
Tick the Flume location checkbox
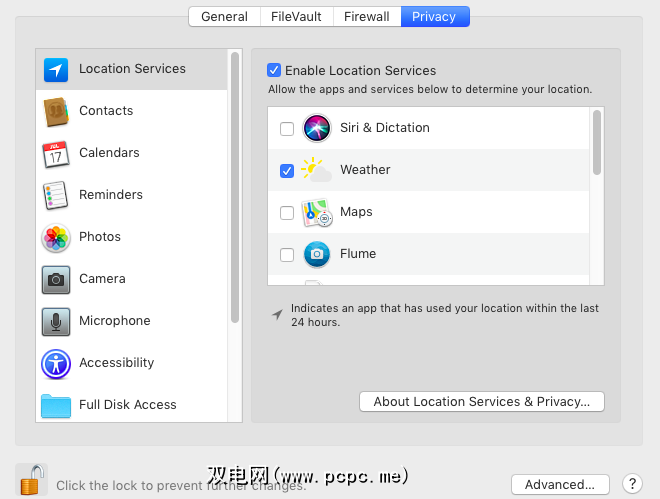287,255
